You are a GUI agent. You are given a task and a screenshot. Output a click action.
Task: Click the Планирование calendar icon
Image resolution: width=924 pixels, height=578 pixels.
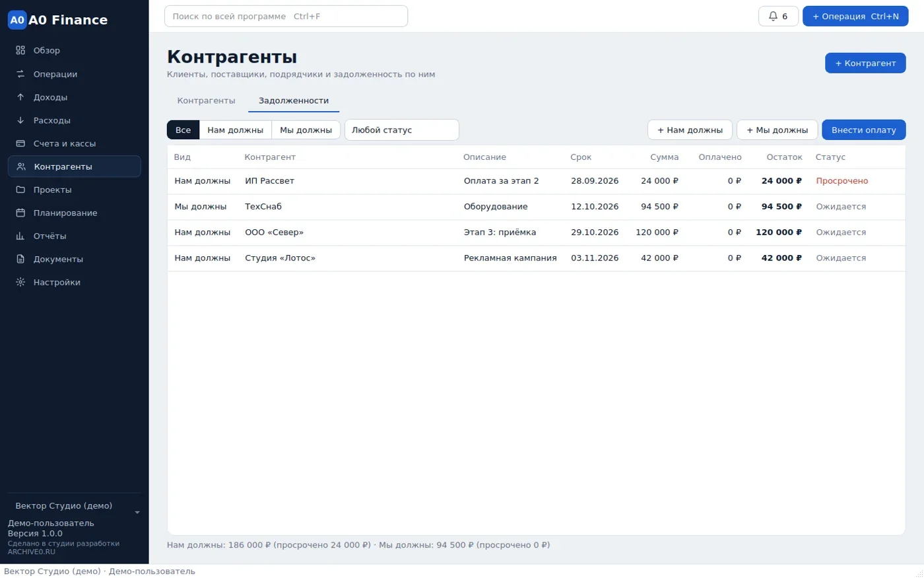tap(20, 213)
